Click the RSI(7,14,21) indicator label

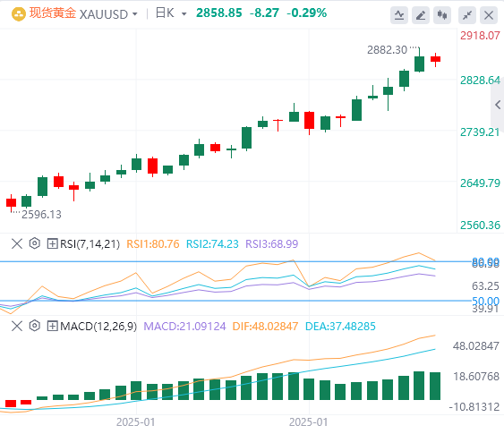click(90, 243)
